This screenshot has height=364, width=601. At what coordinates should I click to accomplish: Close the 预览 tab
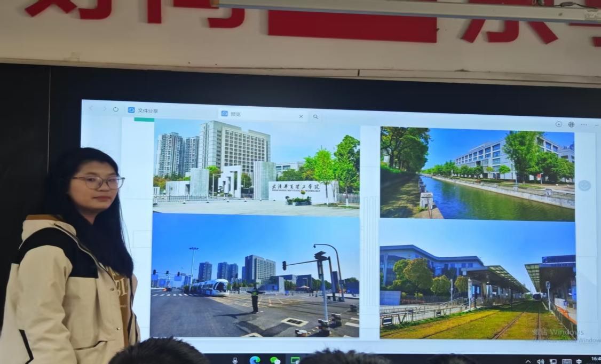[300, 116]
